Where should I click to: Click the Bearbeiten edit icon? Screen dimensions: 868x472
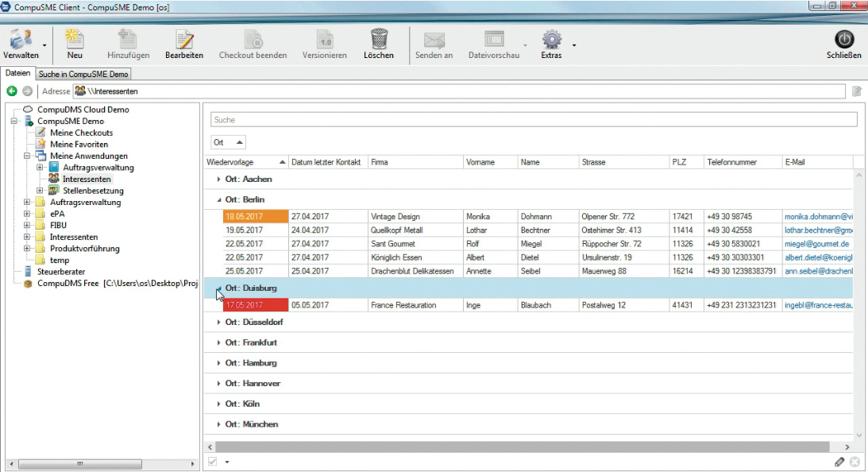pyautogui.click(x=184, y=40)
